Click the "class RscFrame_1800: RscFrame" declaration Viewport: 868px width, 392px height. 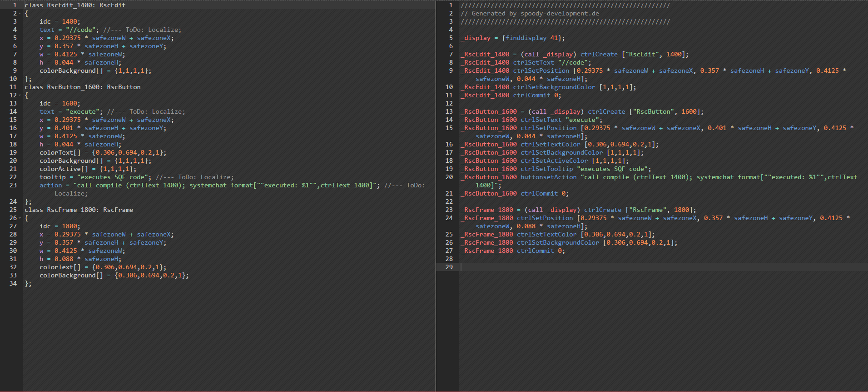[79, 210]
